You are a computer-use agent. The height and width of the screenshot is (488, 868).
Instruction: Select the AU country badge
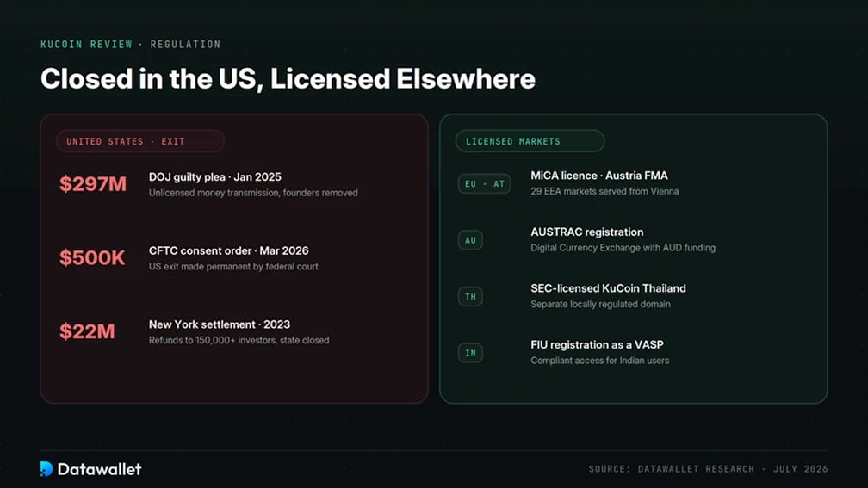click(x=470, y=240)
